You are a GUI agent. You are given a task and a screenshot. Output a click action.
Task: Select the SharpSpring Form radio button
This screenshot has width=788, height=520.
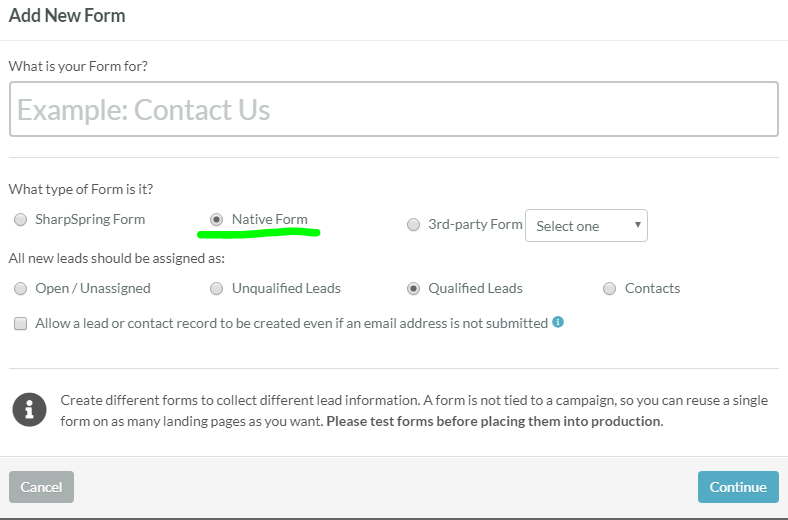[21, 220]
